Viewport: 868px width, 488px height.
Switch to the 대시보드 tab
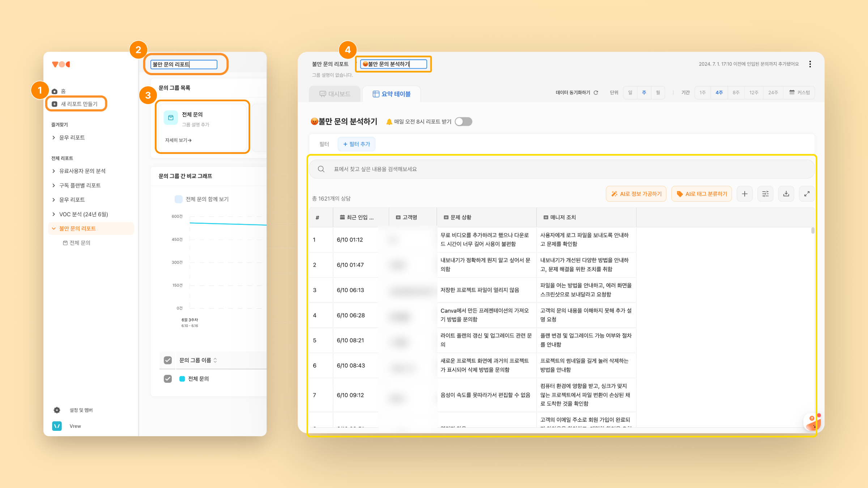tap(335, 94)
